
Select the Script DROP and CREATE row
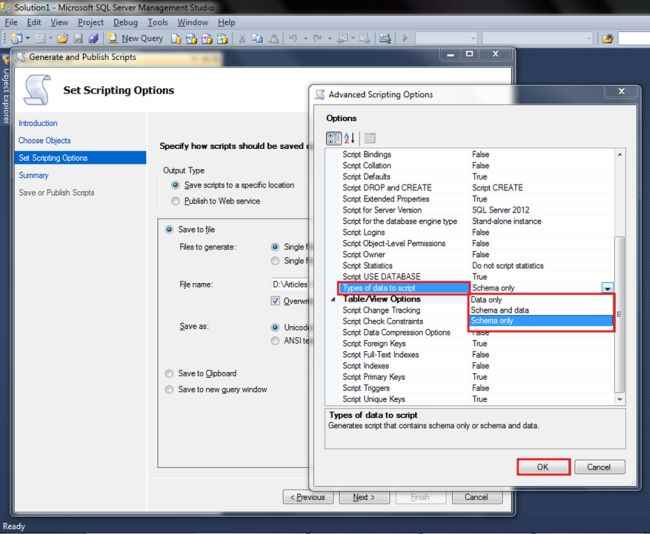click(x=475, y=188)
